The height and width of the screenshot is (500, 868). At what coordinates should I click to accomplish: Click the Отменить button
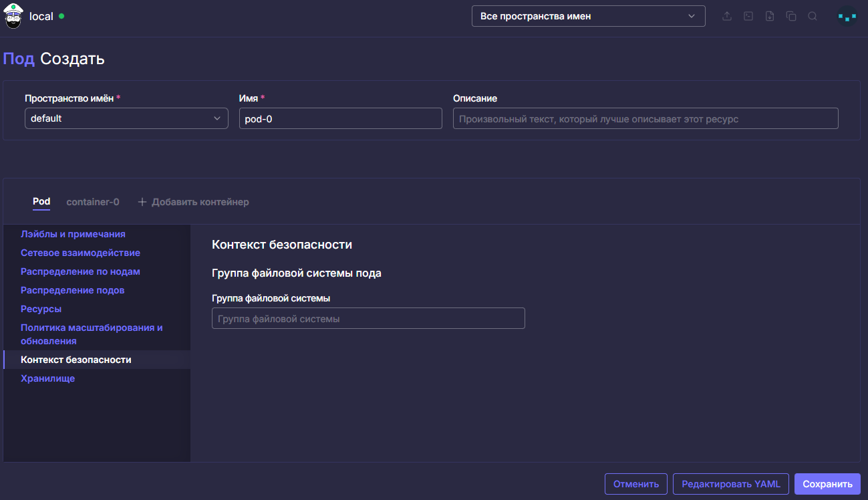636,484
